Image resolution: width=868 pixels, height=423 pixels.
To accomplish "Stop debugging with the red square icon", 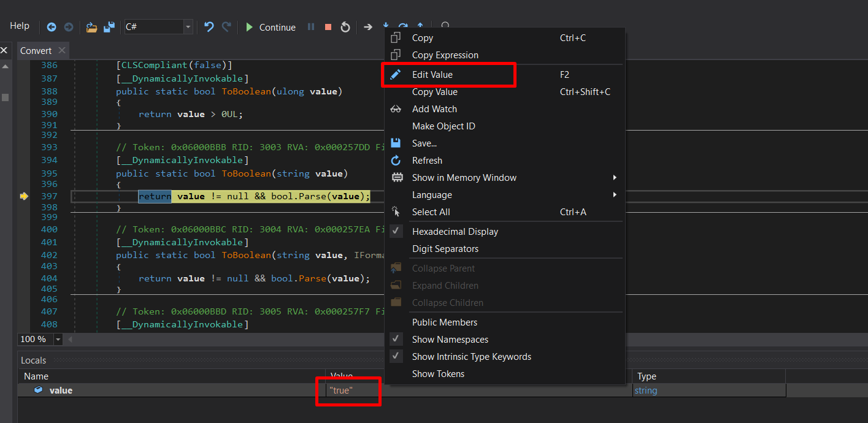I will tap(327, 27).
